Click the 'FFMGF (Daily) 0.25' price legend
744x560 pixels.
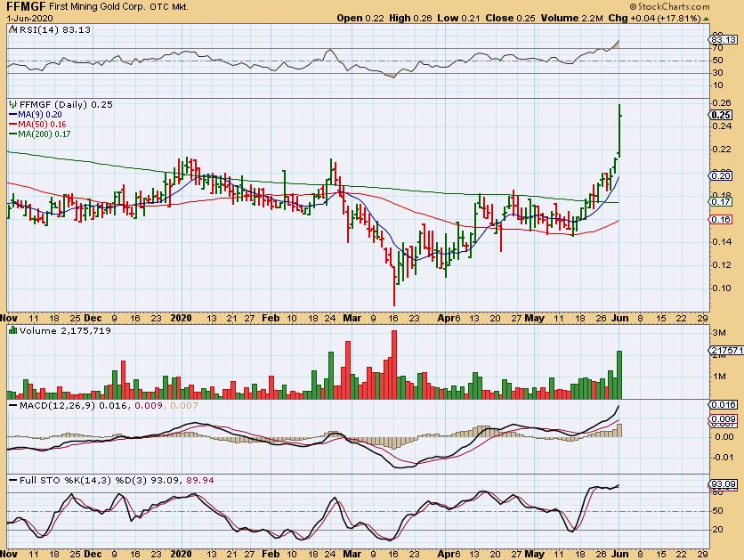pos(66,104)
